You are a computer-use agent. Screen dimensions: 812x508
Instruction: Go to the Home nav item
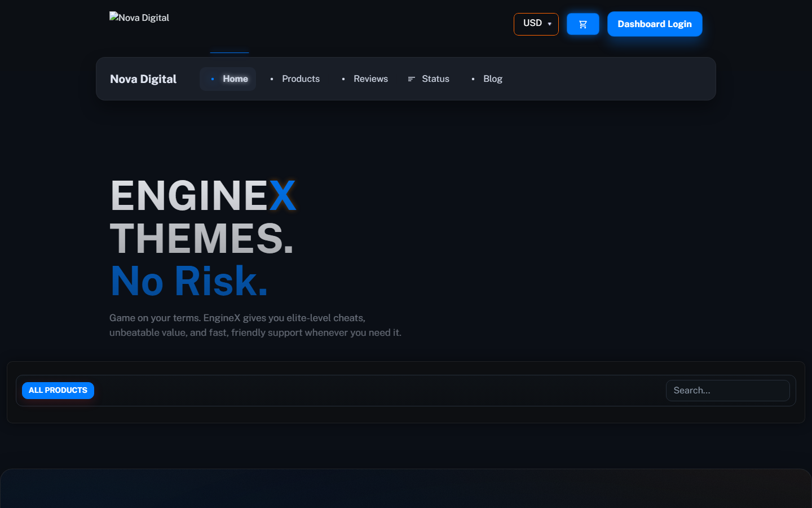(x=228, y=79)
